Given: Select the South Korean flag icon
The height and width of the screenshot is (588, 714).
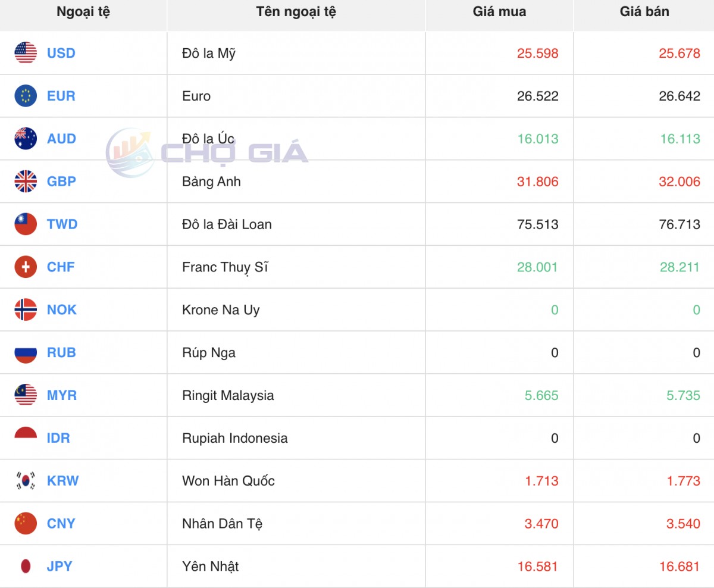Looking at the screenshot, I should [26, 481].
